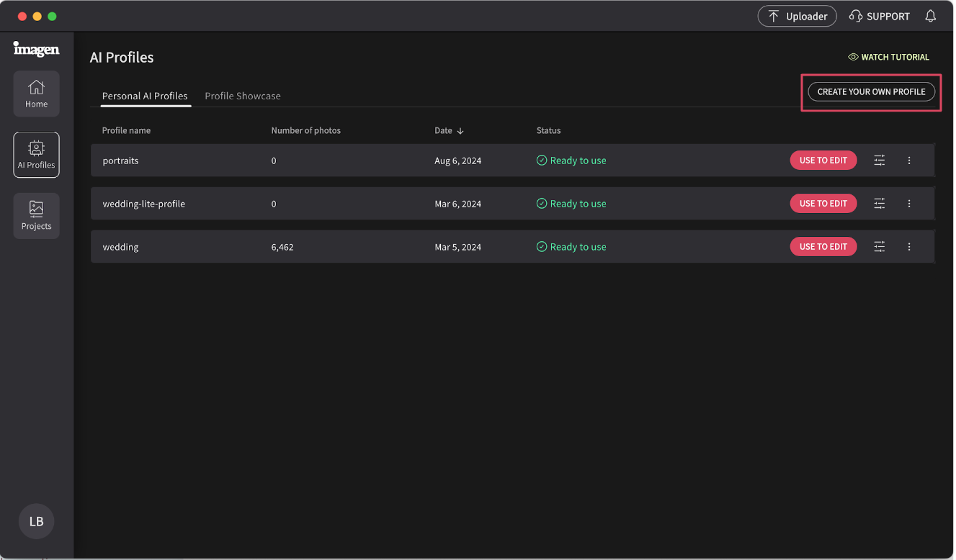Viewport: 956px width, 560px height.
Task: Open more options menu for portraits
Action: click(909, 161)
